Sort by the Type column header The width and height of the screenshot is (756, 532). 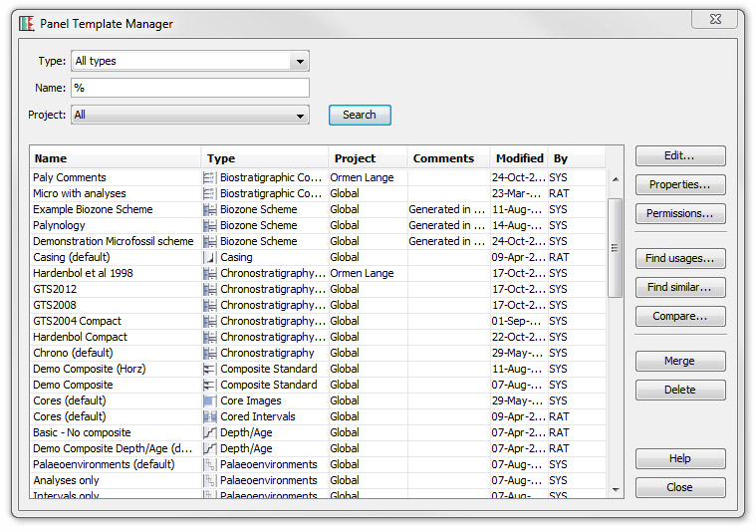click(265, 158)
